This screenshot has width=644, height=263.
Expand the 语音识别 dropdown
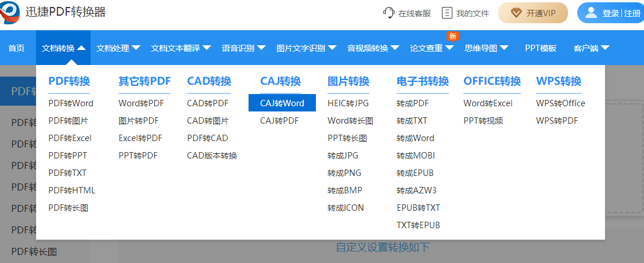[262, 48]
